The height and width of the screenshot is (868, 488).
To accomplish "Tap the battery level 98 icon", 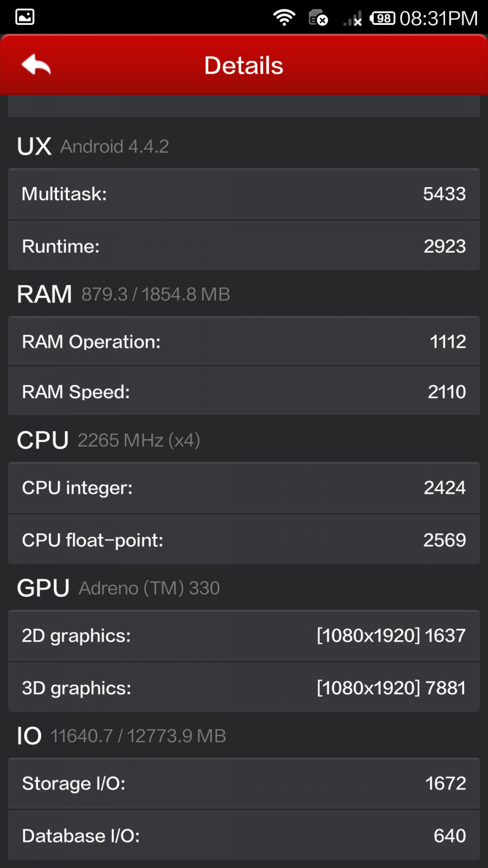I will pyautogui.click(x=382, y=18).
